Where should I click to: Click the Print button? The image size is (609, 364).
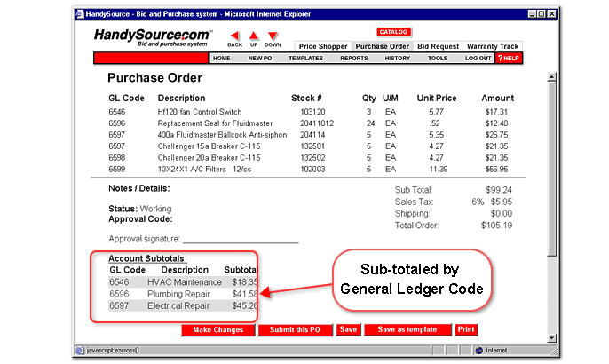[466, 329]
